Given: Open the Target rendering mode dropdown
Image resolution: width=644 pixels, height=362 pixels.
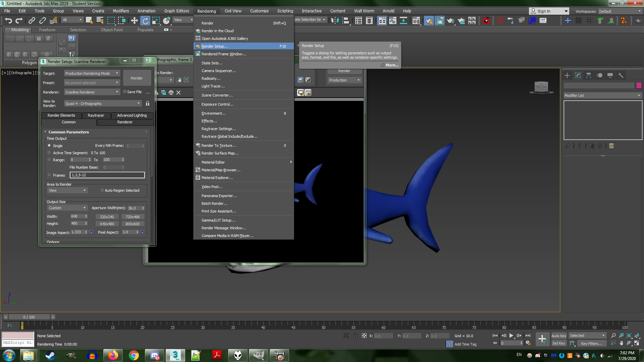Looking at the screenshot, I should pos(92,73).
